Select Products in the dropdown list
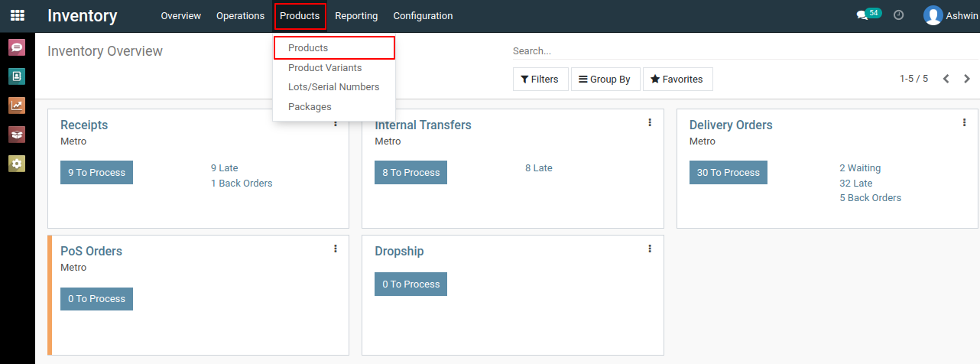Viewport: 980px width, 364px height. click(334, 47)
